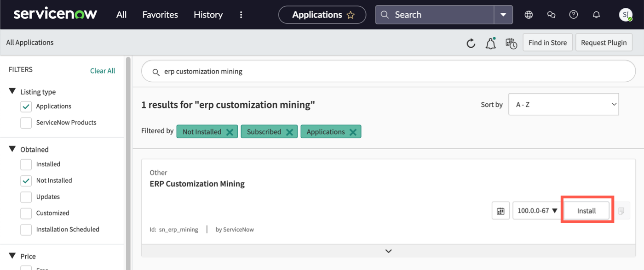The height and width of the screenshot is (270, 644).
Task: Open the globe scope picker
Action: (x=529, y=15)
